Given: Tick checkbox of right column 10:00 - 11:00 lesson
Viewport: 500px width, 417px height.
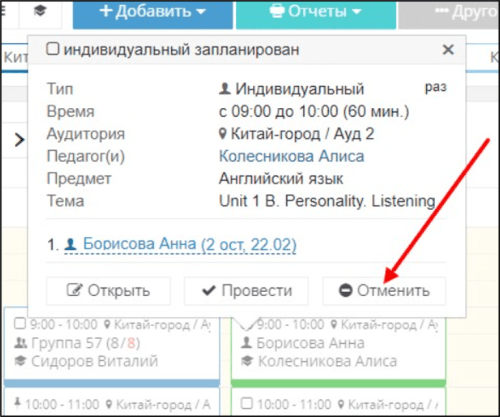Looking at the screenshot, I should (246, 403).
